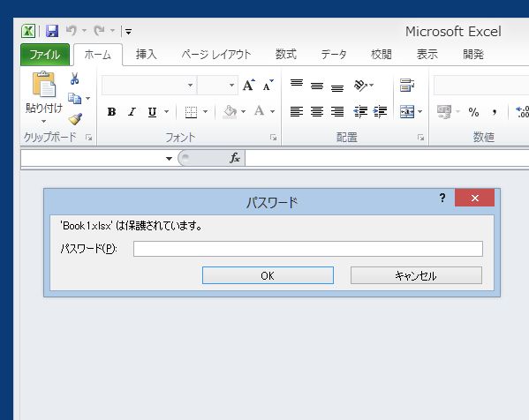The width and height of the screenshot is (529, 420).
Task: Toggle Underline formatting
Action: 152,111
